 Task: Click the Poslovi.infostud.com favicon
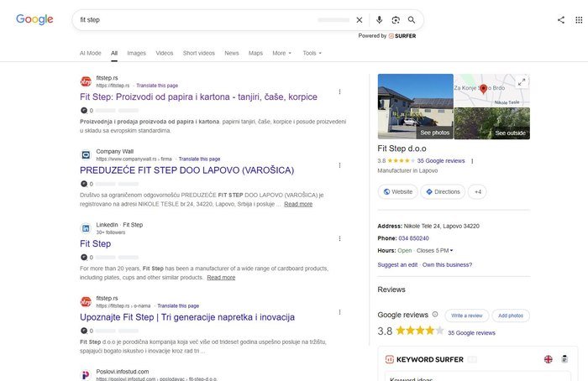[x=86, y=375]
